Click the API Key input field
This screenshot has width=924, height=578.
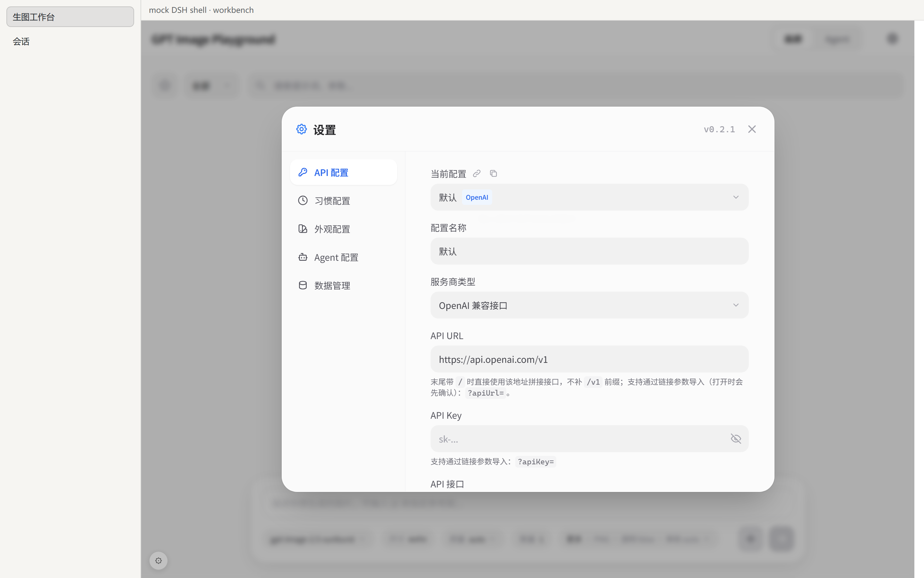[x=589, y=438]
